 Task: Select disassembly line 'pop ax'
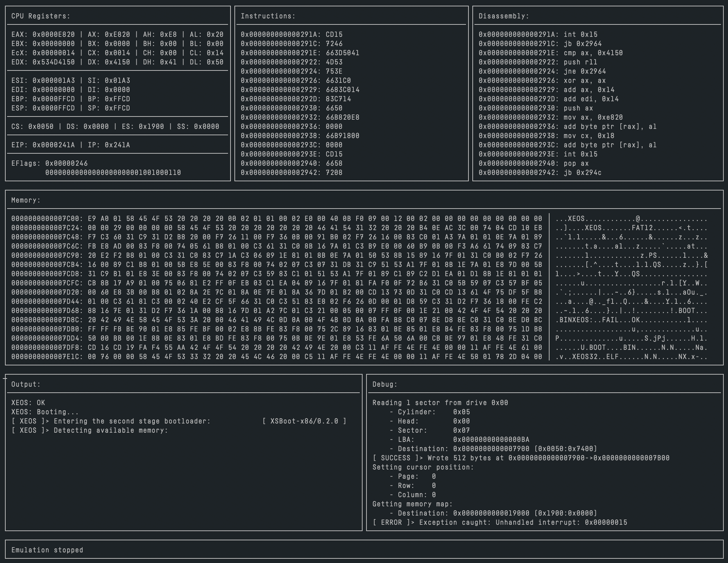pos(534,164)
